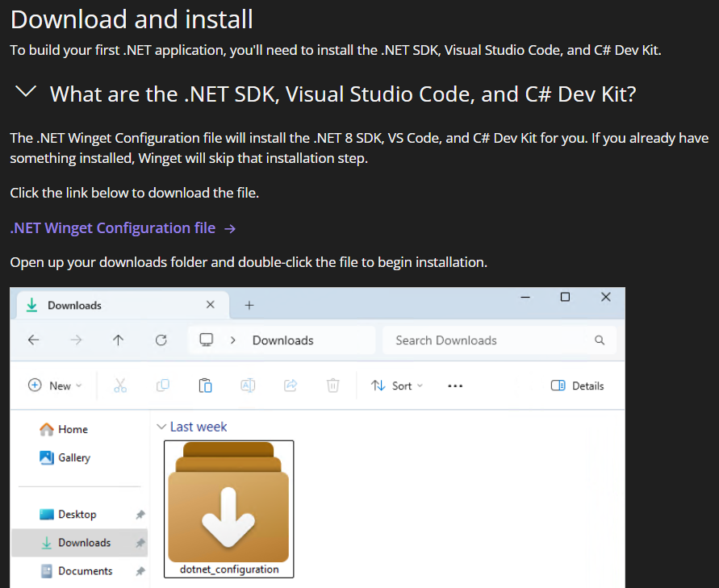
Task: Collapse the Last week group
Action: [x=161, y=427]
